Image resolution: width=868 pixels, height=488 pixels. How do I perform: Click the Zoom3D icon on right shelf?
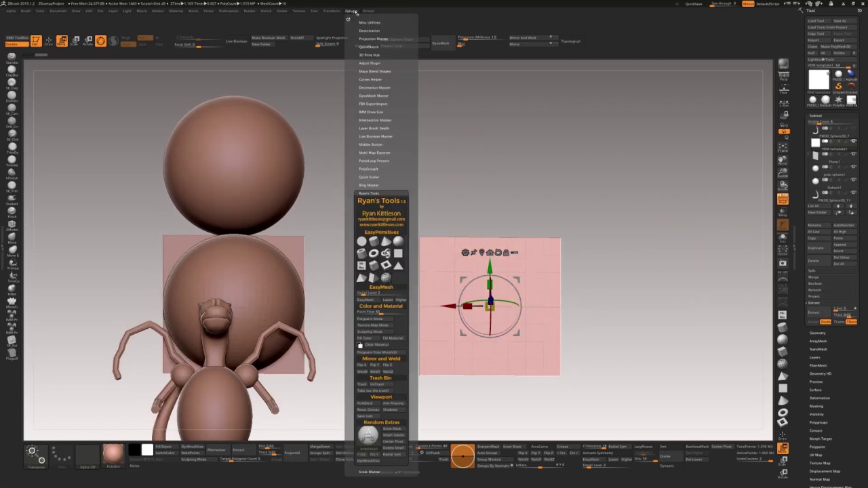[783, 174]
